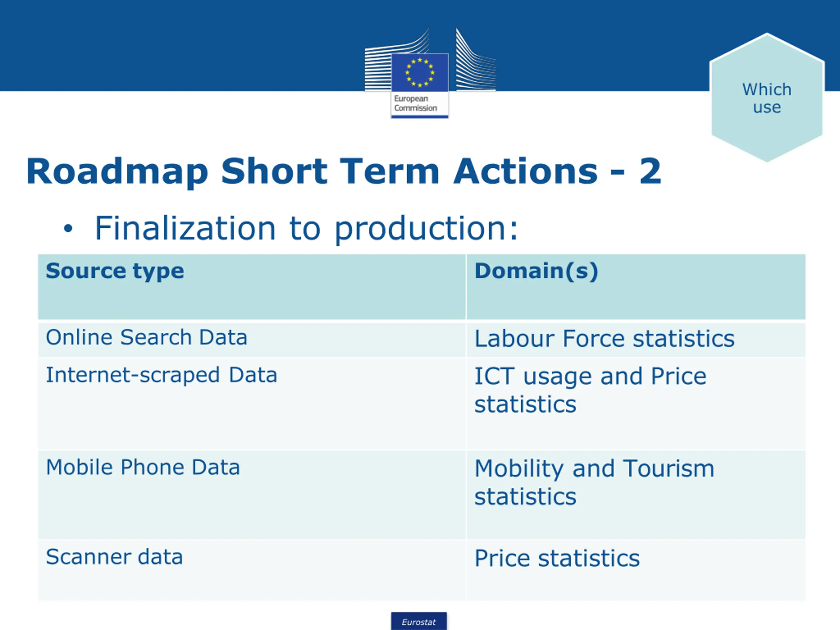Click the EU flag star emblem
Image resolution: width=840 pixels, height=630 pixels.
pos(420,73)
